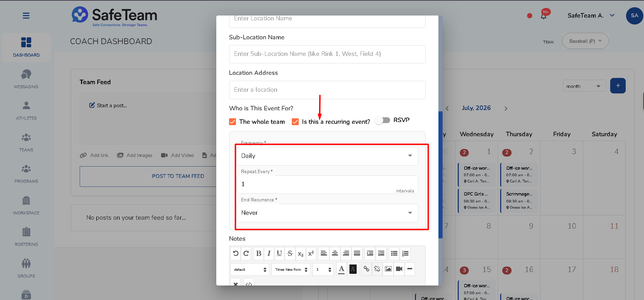Center align Notes text
This screenshot has width=644, height=300.
pyautogui.click(x=335, y=253)
